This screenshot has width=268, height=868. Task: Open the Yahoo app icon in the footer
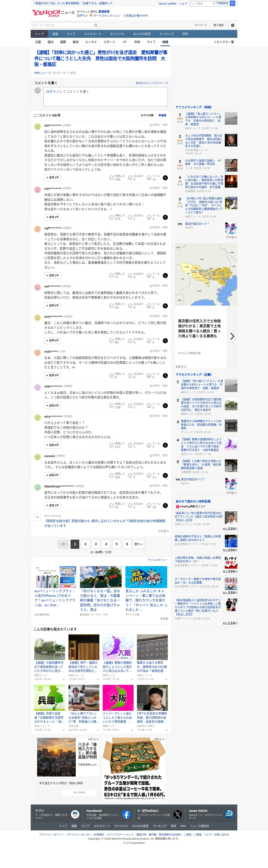(75, 815)
